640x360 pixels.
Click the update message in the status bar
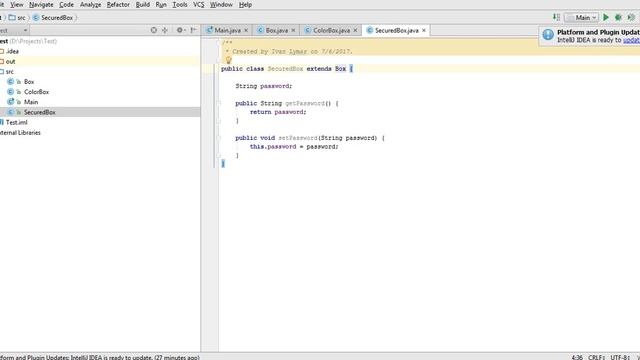[100, 357]
